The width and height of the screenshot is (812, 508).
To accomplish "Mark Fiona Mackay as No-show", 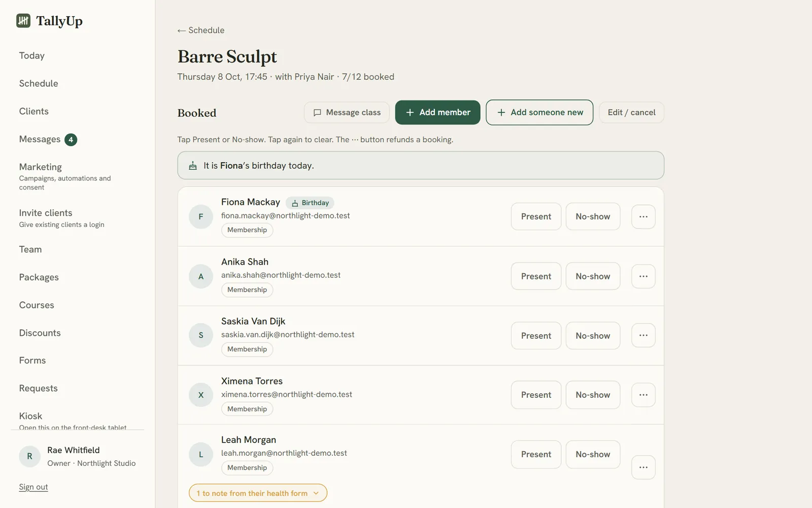I will pyautogui.click(x=593, y=216).
